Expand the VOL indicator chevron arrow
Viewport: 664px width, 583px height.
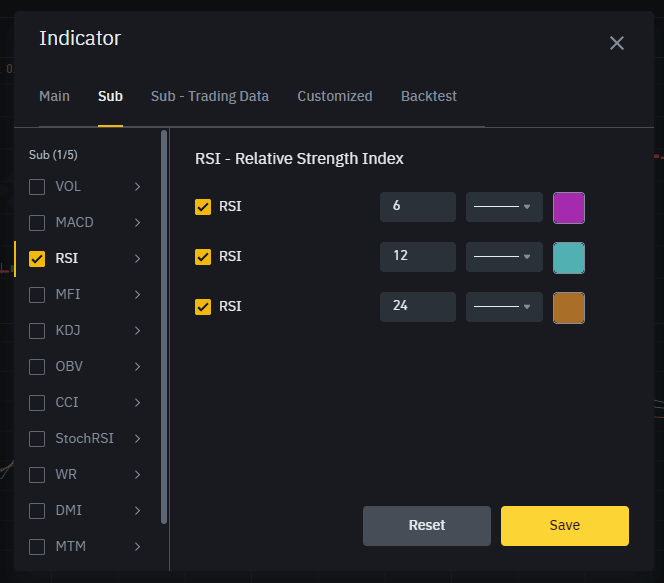coord(137,187)
